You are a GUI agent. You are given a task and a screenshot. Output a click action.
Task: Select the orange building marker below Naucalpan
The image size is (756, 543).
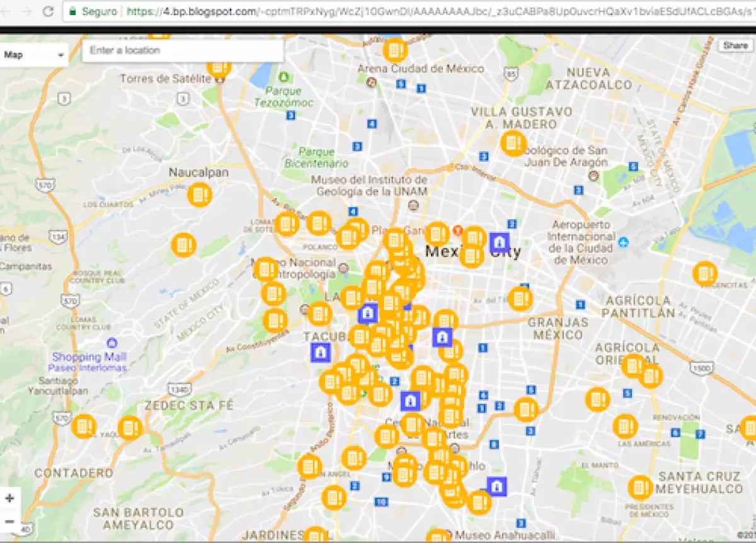pyautogui.click(x=200, y=194)
